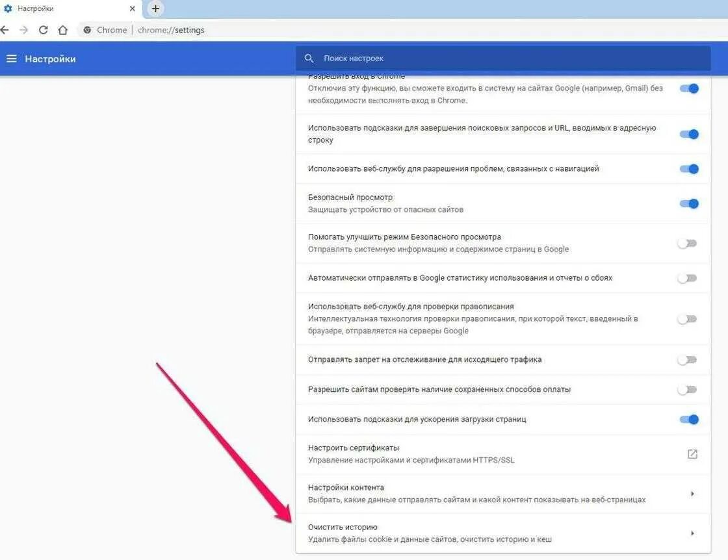728x560 pixels.
Task: Click 'Использовать подсказки для ускорения загрузки страниц' text
Action: [x=417, y=419]
